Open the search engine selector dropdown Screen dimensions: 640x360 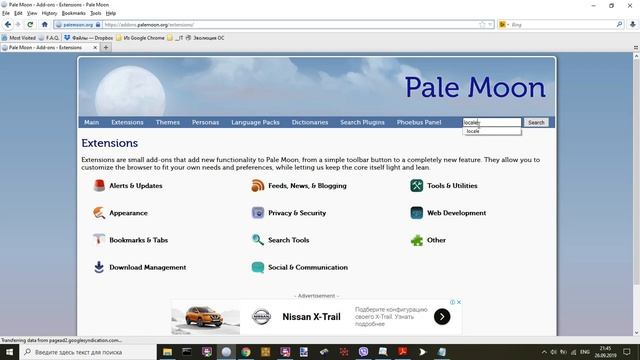click(504, 24)
